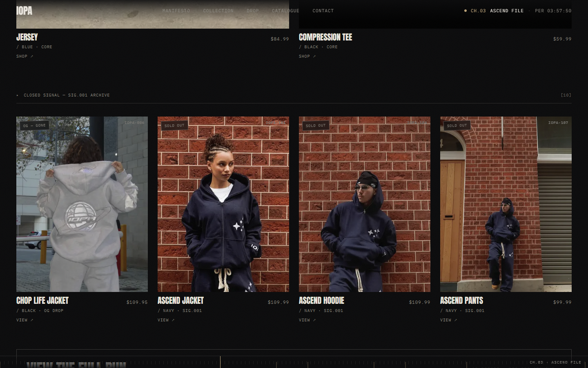Open the Chop Life Jacket title
This screenshot has width=588, height=368.
click(x=42, y=301)
